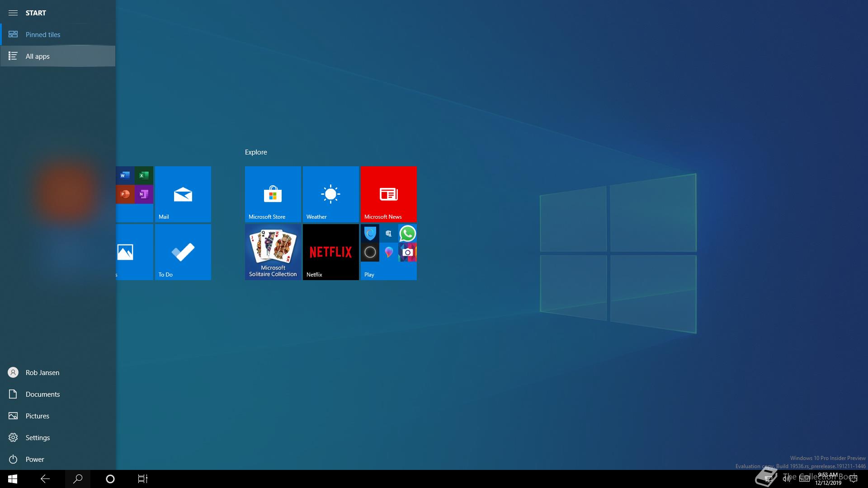Open WhatsApp in the Play folder

click(407, 234)
